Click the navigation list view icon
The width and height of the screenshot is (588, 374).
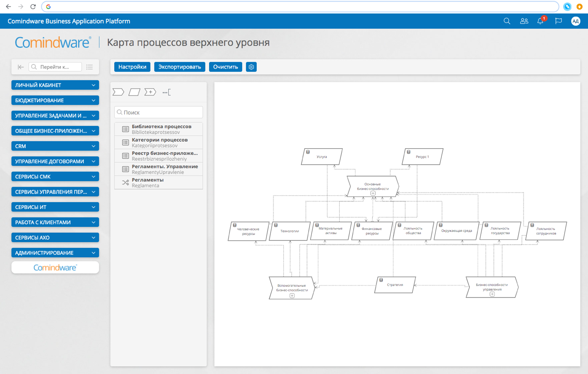89,67
